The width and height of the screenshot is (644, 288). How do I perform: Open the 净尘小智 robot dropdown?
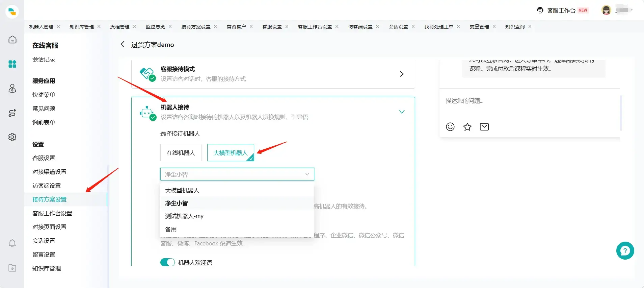tap(237, 174)
